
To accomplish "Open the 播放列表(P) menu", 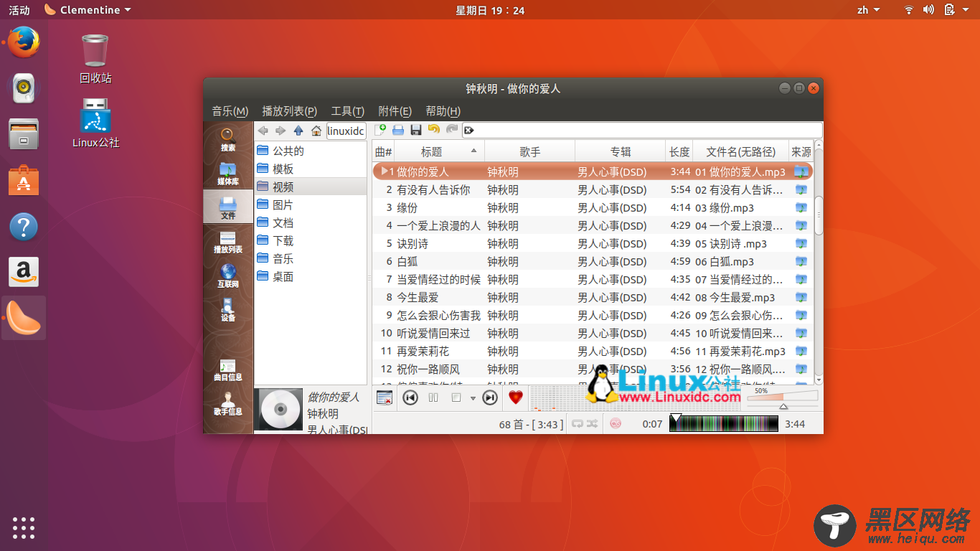I will click(x=289, y=111).
